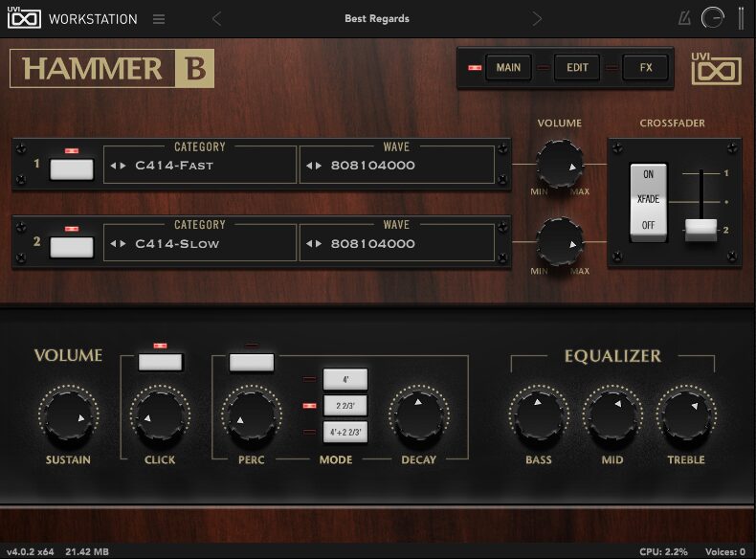Go to next preset with right arrow

point(537,19)
